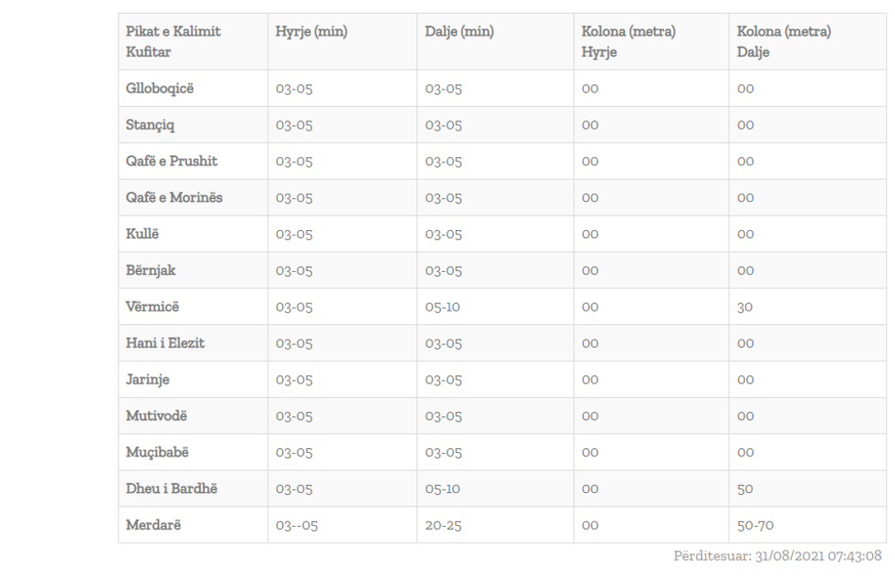Viewport: 895px width, 588px height.
Task: Click the Pikat e Kalimit Kufitar header
Action: 174,42
